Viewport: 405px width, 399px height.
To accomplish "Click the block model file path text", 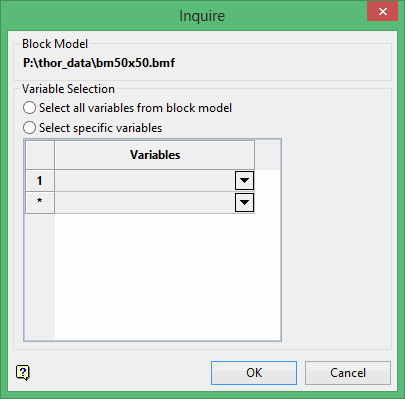I will (x=99, y=63).
